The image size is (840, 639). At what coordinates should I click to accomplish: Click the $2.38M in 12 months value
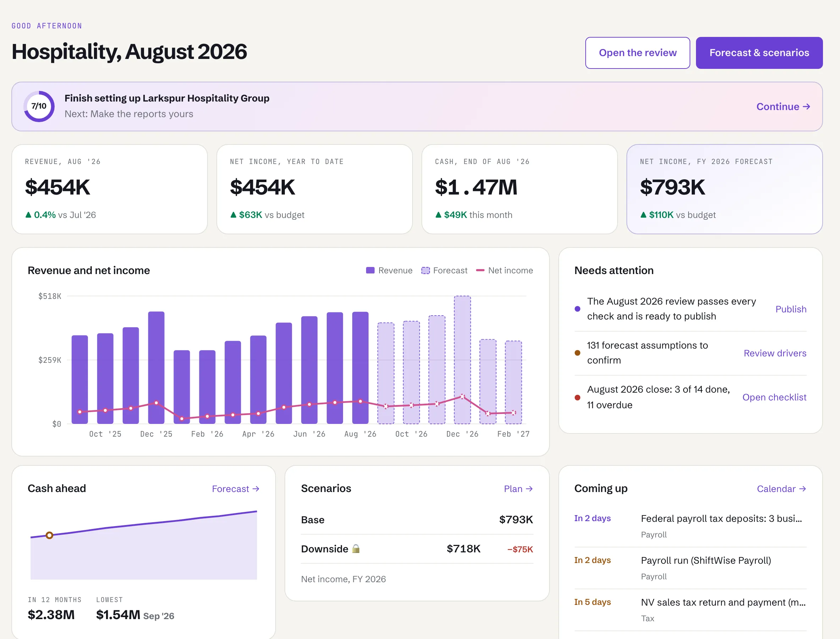pyautogui.click(x=51, y=615)
